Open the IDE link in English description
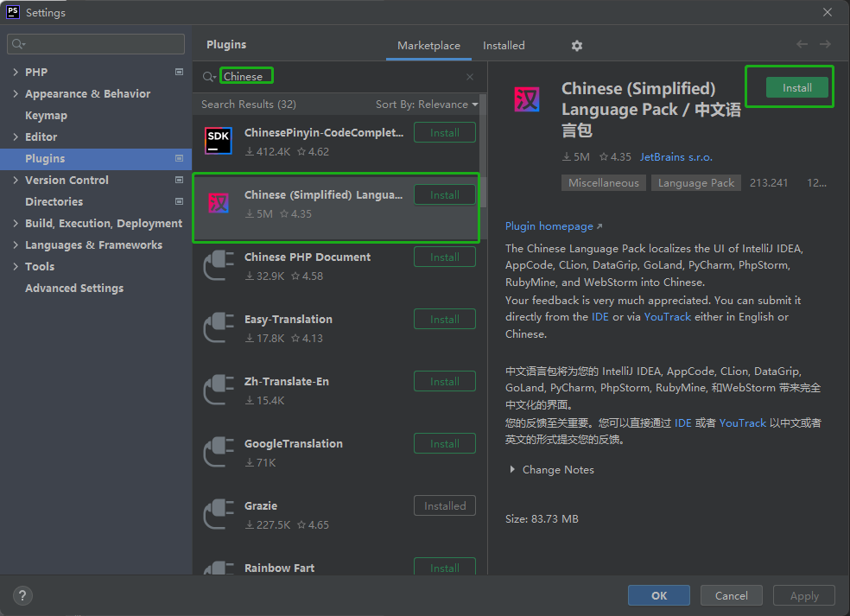The width and height of the screenshot is (850, 616). pos(600,317)
